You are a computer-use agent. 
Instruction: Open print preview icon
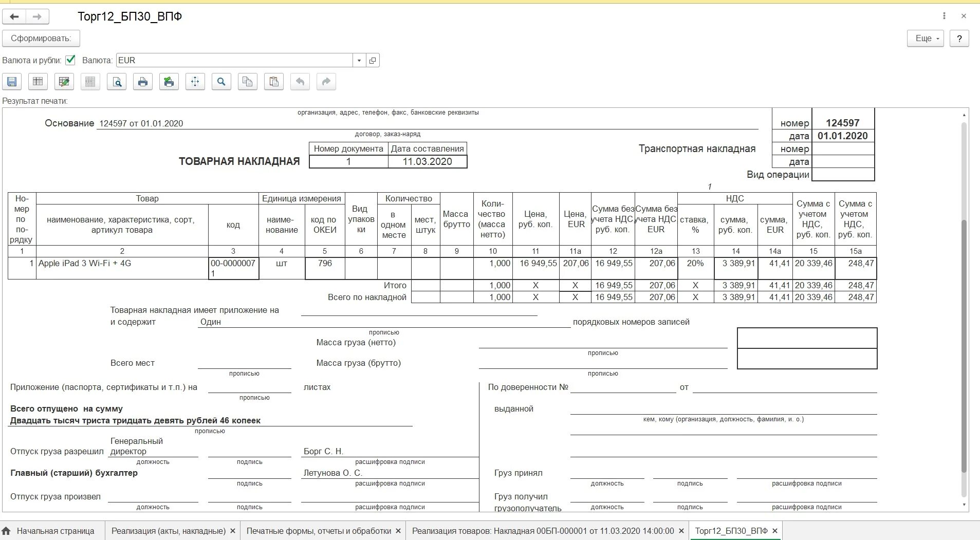[x=117, y=82]
